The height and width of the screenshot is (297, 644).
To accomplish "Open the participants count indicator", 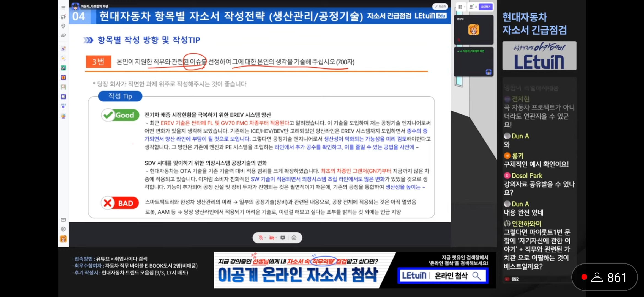I will click(473, 7).
